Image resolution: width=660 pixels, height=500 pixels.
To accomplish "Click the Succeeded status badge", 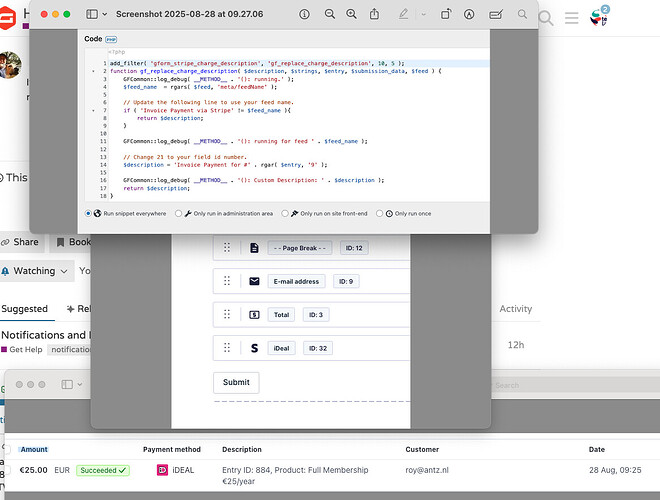I will pos(103,470).
